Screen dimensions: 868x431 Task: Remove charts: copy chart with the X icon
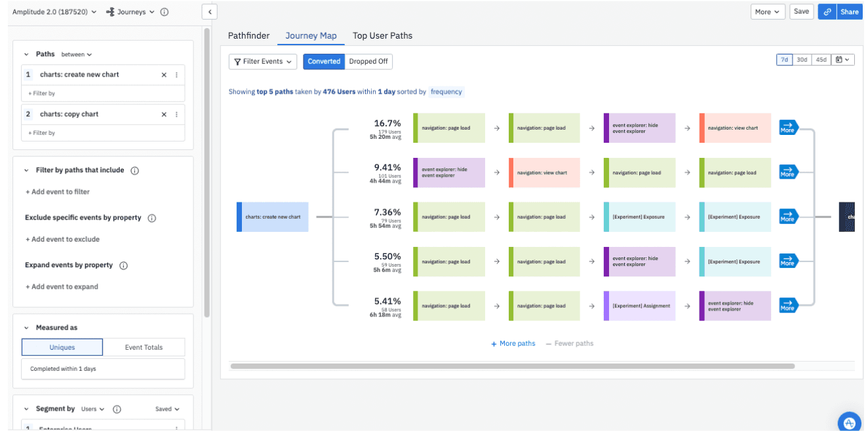(x=163, y=114)
